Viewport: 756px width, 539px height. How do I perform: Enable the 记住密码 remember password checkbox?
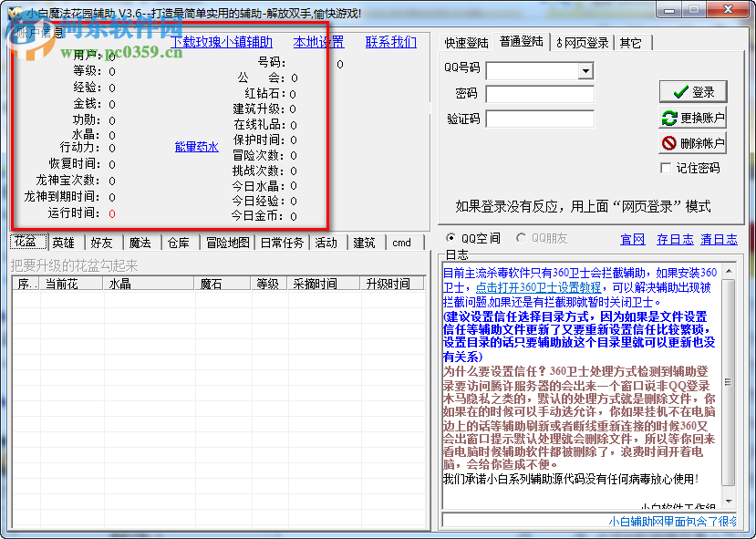(666, 168)
